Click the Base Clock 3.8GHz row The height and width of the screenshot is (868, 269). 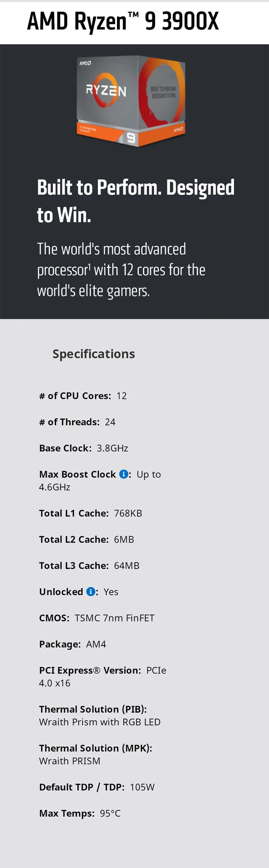pyautogui.click(x=84, y=448)
